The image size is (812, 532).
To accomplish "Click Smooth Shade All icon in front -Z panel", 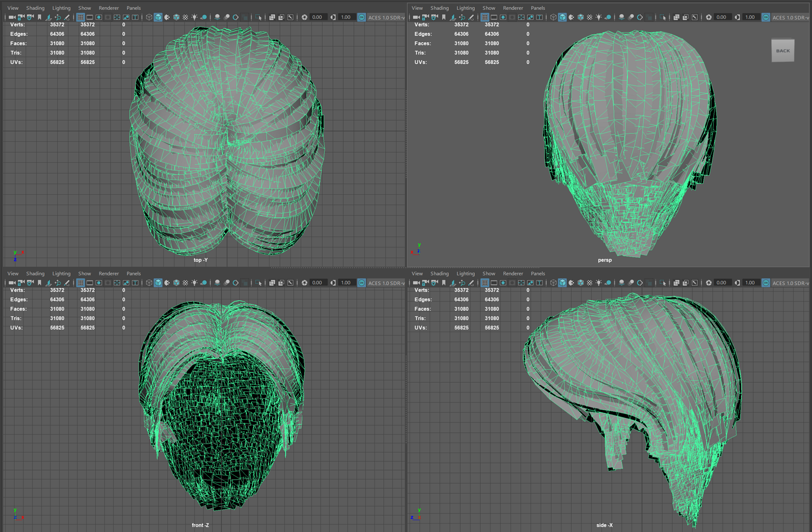I will [x=158, y=283].
